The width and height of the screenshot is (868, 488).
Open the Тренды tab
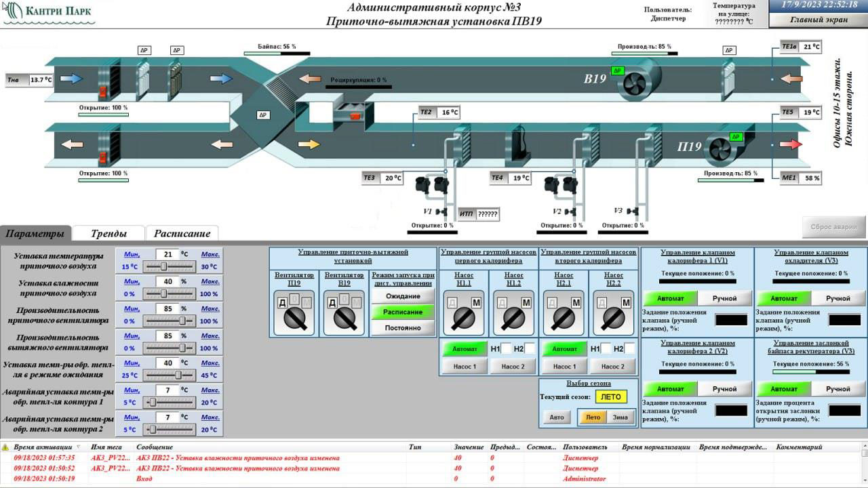tap(108, 234)
